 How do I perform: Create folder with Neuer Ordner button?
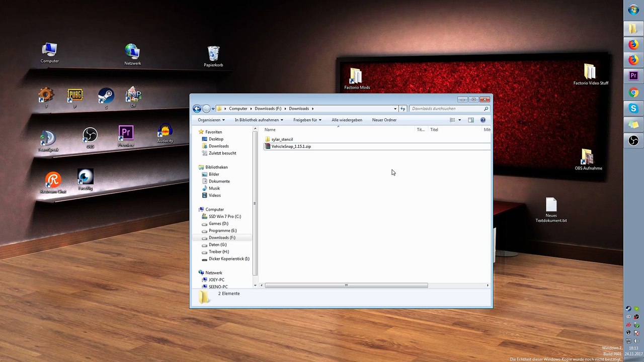(x=384, y=120)
